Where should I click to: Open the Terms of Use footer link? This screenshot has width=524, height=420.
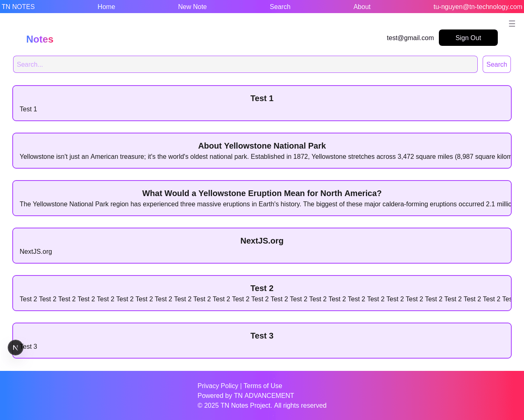(x=263, y=386)
